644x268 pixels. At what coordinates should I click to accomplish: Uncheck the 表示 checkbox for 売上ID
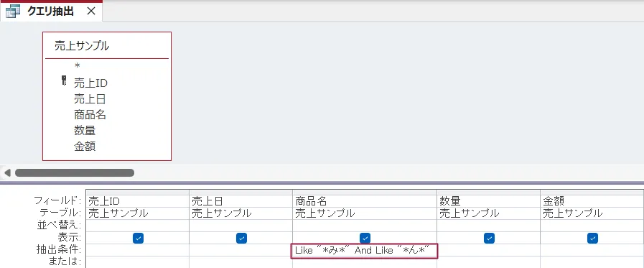(x=139, y=238)
